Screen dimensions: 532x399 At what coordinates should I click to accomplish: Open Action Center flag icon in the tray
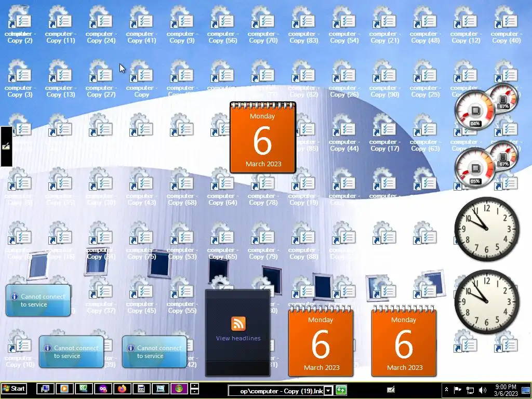(458, 390)
